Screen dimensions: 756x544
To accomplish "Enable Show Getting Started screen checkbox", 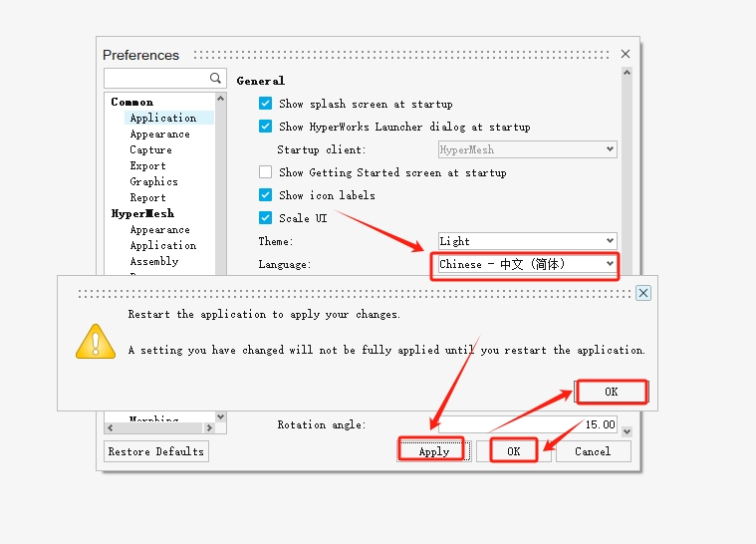I will pyautogui.click(x=266, y=172).
